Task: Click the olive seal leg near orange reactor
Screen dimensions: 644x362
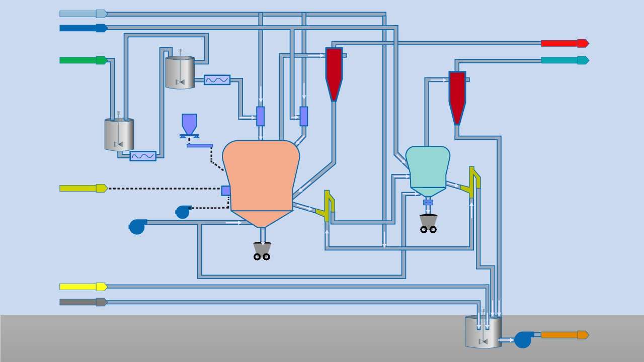Action: point(326,206)
